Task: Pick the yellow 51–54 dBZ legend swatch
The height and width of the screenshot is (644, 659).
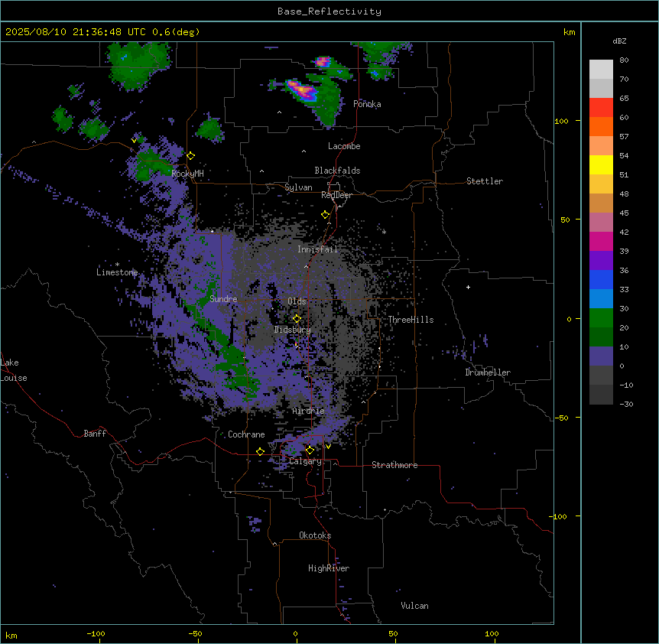Action: pyautogui.click(x=601, y=164)
